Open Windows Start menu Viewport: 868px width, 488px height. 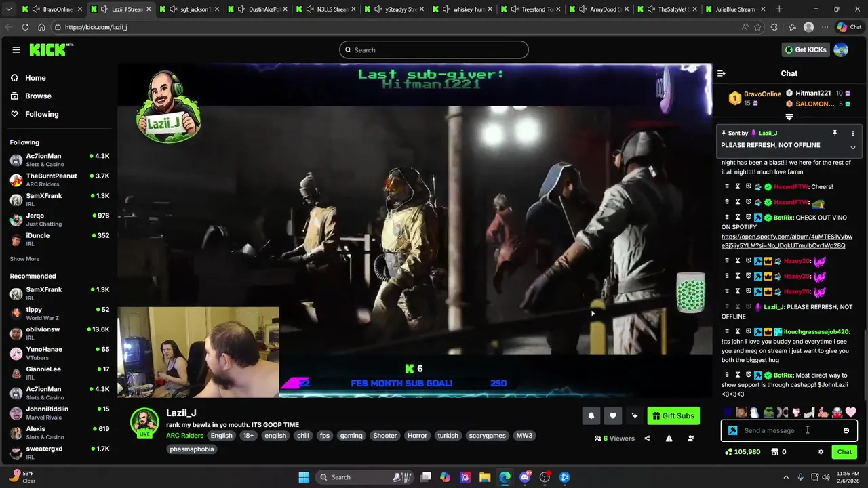[304, 477]
